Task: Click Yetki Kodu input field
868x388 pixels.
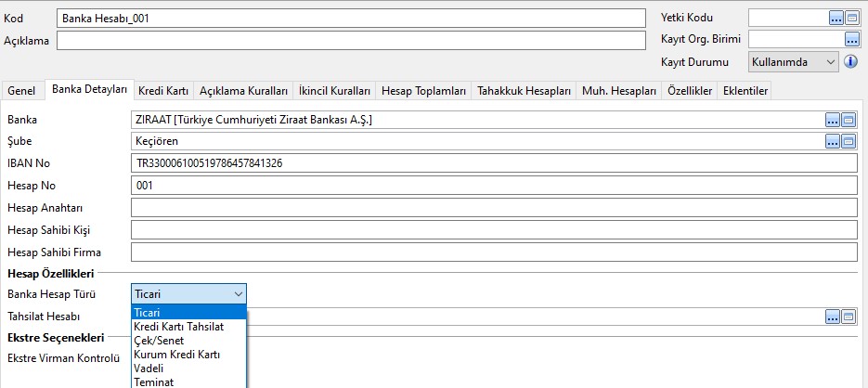Action: [788, 19]
